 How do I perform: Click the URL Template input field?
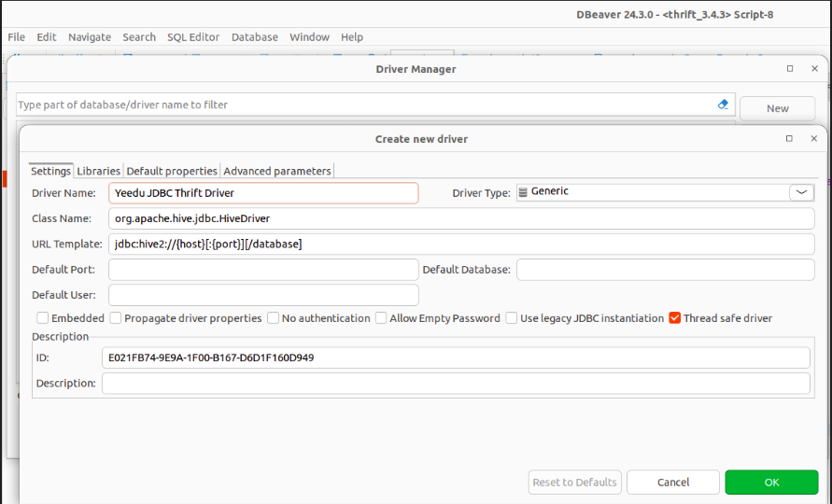[x=461, y=244]
